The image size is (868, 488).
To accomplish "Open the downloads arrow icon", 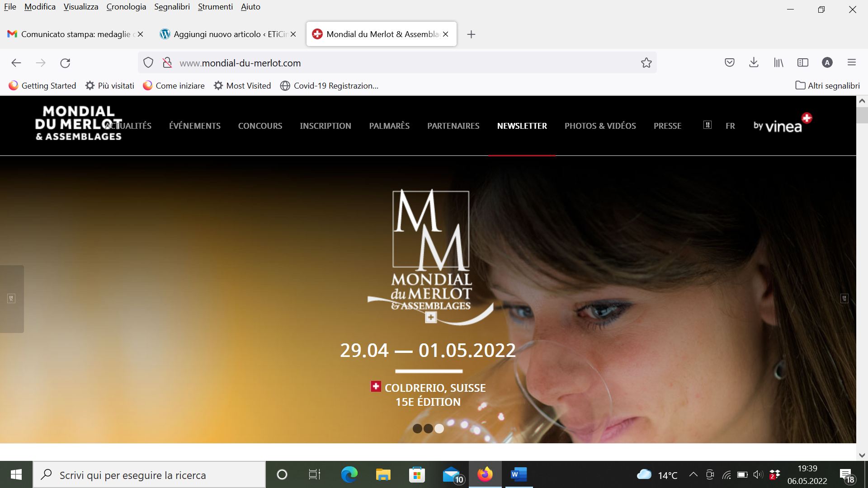I will pos(754,63).
